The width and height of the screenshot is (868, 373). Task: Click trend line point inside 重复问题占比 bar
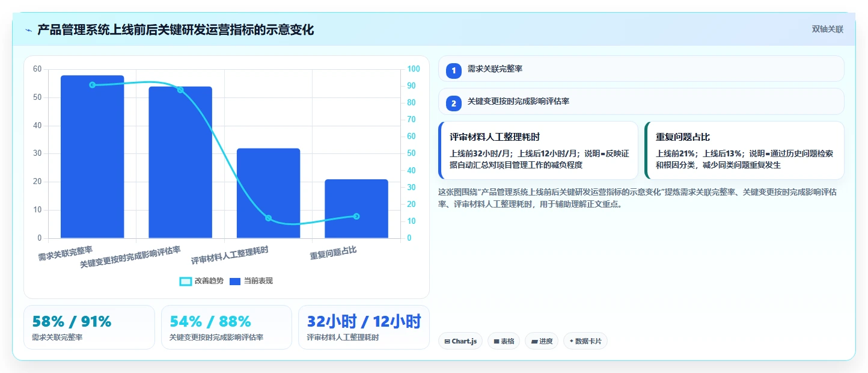[356, 216]
